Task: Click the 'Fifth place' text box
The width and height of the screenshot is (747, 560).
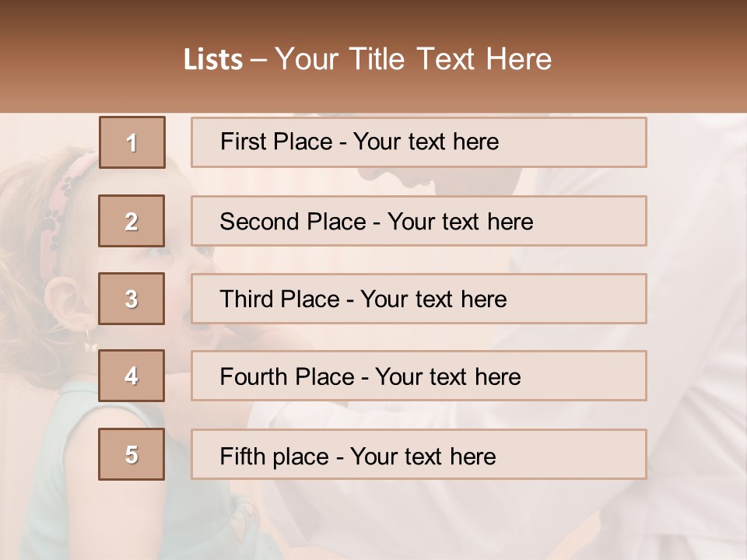Action: 419,455
